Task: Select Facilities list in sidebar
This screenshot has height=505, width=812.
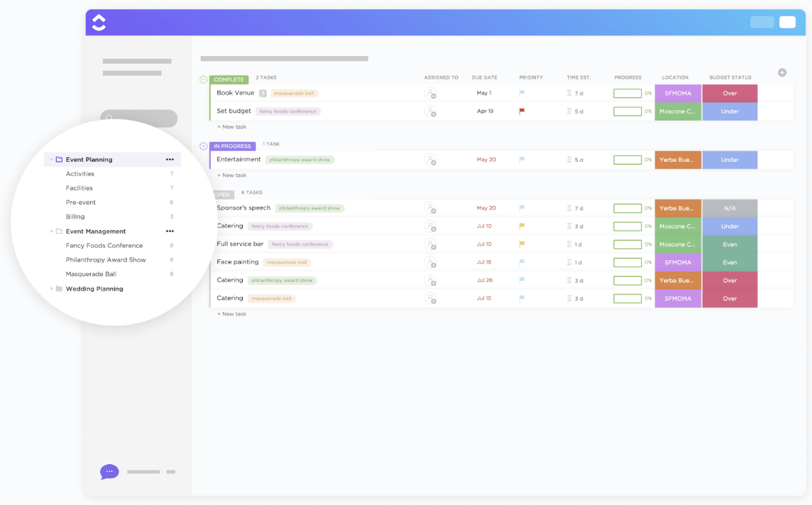Action: point(80,188)
